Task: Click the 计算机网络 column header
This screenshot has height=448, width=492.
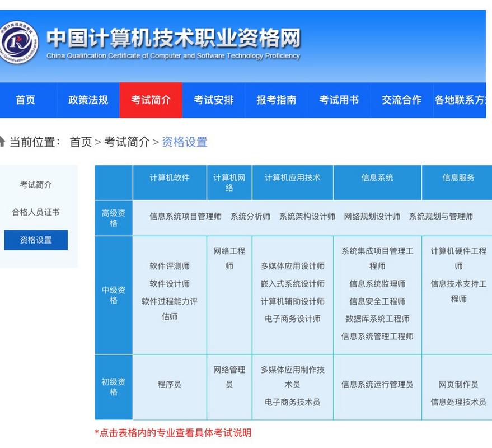Action: 229,183
